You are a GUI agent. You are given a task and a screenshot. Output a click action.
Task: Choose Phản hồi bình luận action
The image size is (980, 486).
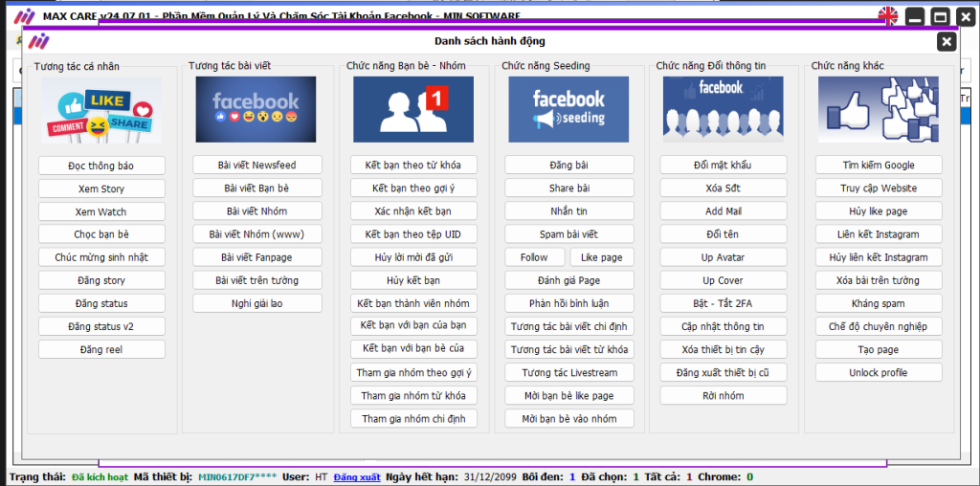tap(569, 303)
